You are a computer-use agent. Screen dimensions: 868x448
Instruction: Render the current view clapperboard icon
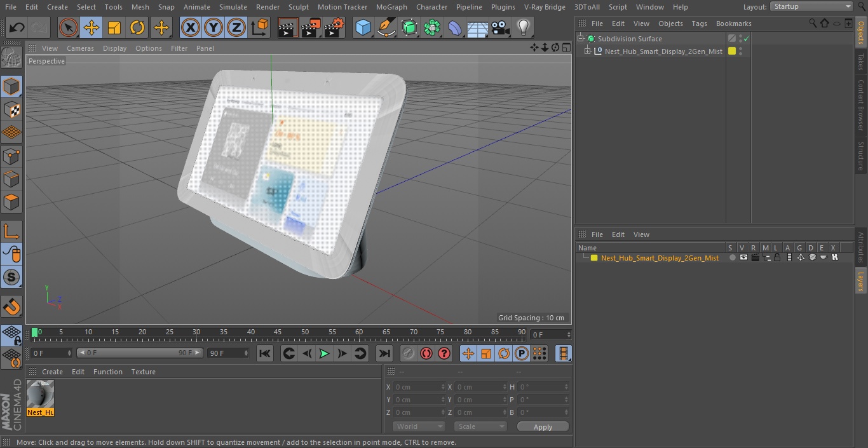point(288,27)
